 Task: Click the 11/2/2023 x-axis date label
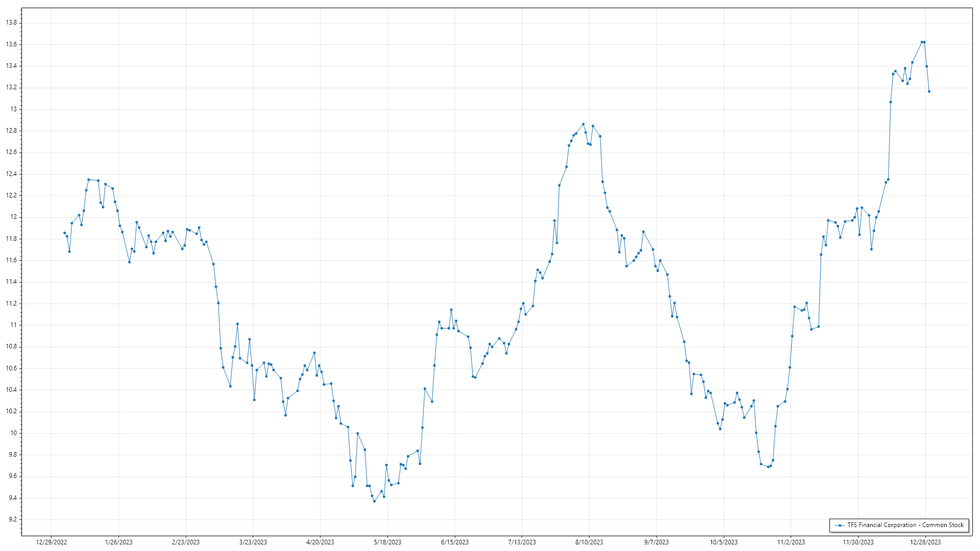791,542
